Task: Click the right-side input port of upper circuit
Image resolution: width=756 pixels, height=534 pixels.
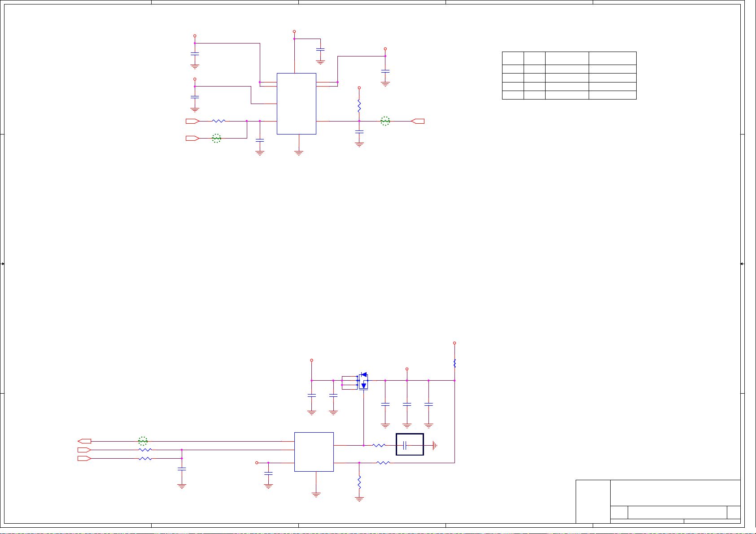Action: point(418,121)
